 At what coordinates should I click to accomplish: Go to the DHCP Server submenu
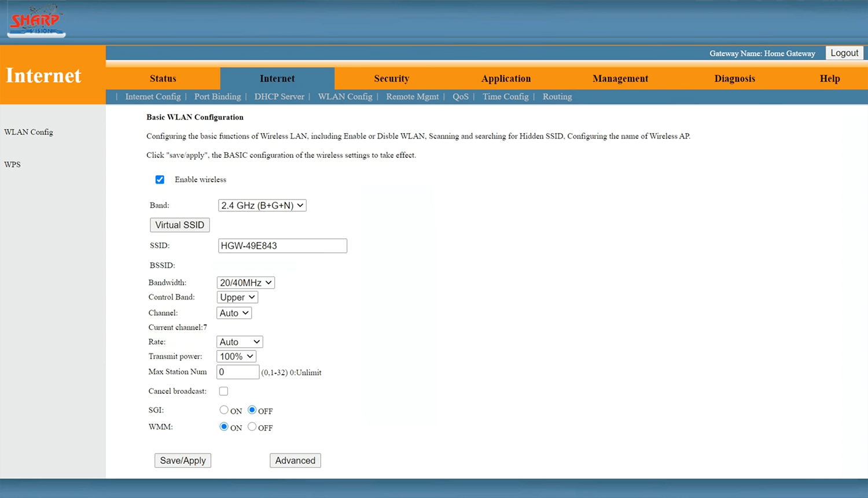[279, 97]
